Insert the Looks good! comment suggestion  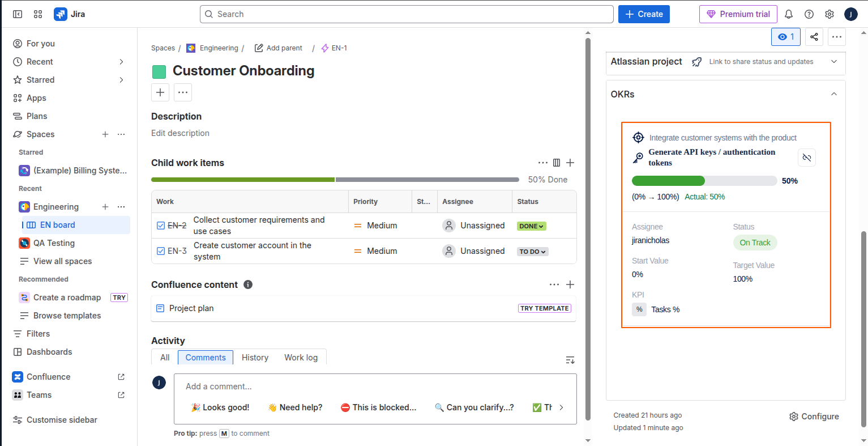pos(220,407)
